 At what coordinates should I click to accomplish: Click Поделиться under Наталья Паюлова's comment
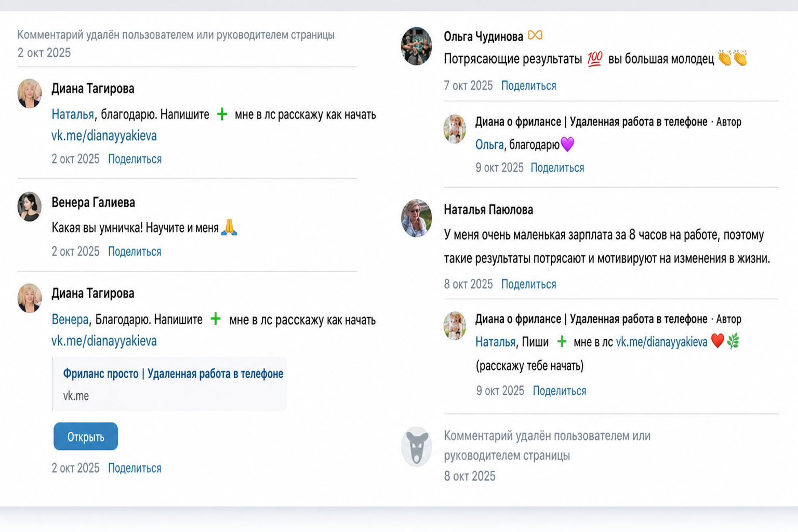(528, 284)
